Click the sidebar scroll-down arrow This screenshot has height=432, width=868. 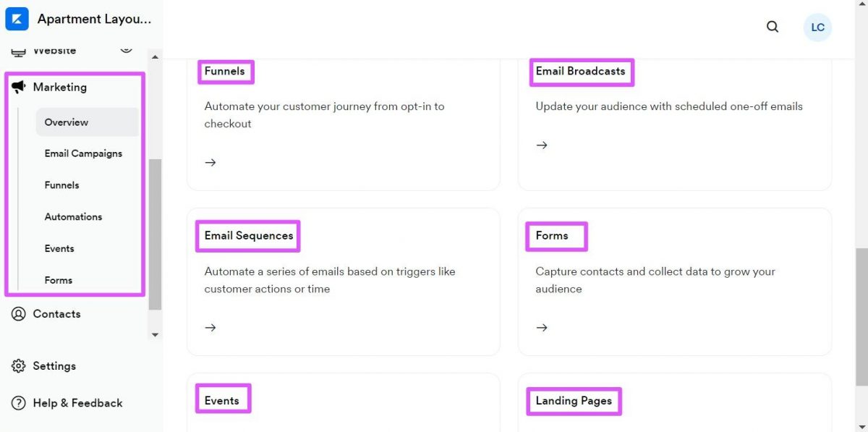[x=155, y=335]
